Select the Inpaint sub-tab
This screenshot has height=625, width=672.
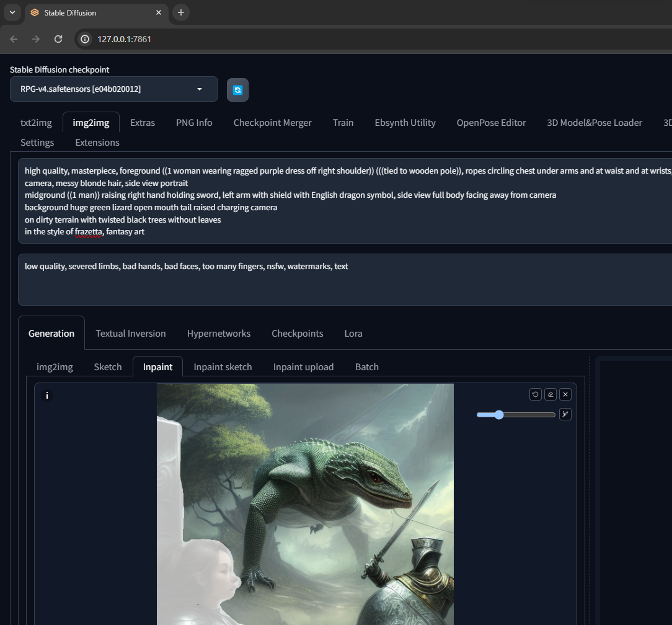coord(157,367)
